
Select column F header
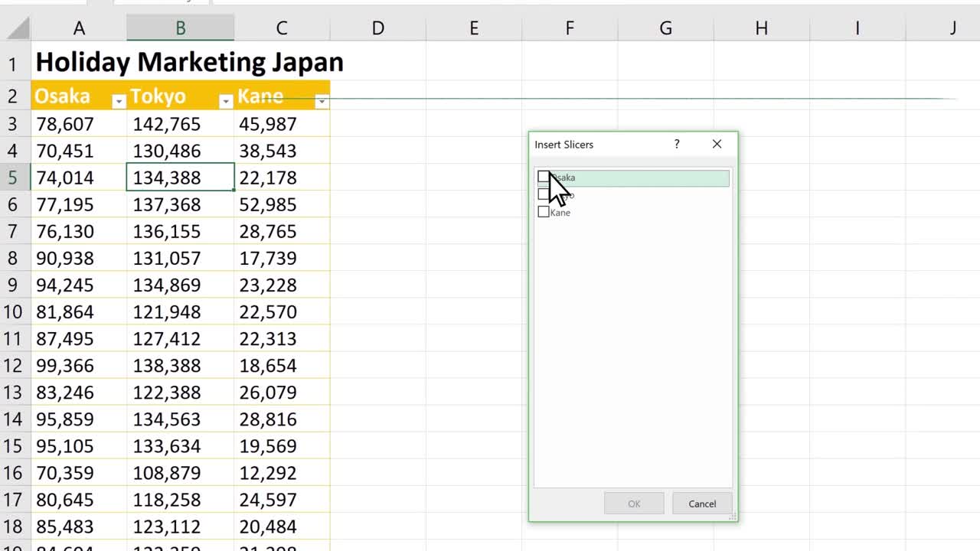pyautogui.click(x=570, y=28)
